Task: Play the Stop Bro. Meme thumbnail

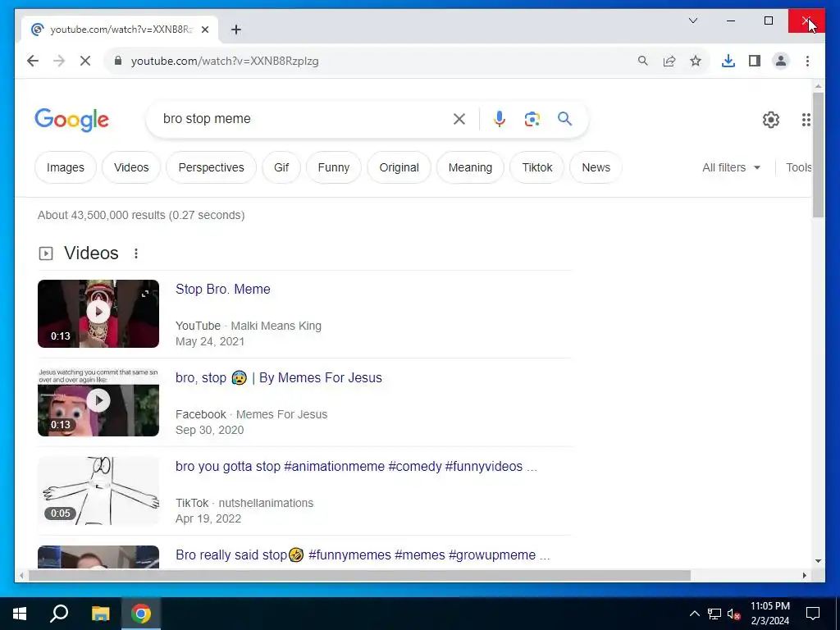Action: (x=98, y=313)
